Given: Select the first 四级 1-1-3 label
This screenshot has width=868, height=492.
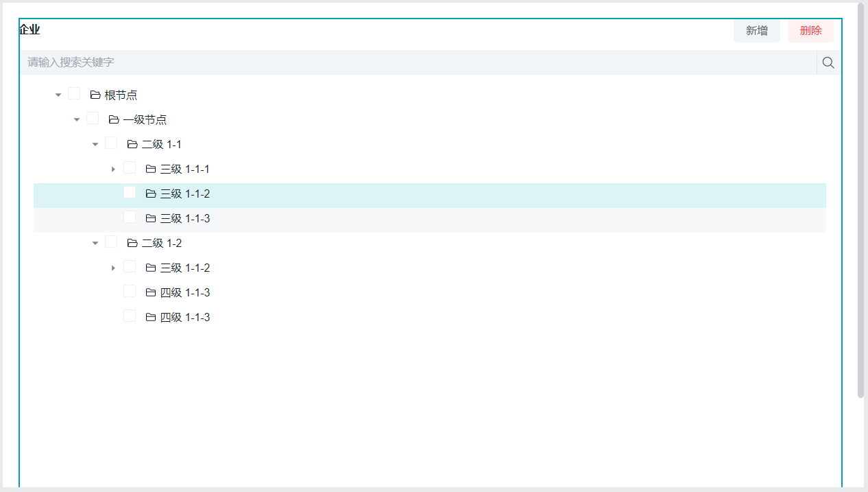Looking at the screenshot, I should 185,292.
